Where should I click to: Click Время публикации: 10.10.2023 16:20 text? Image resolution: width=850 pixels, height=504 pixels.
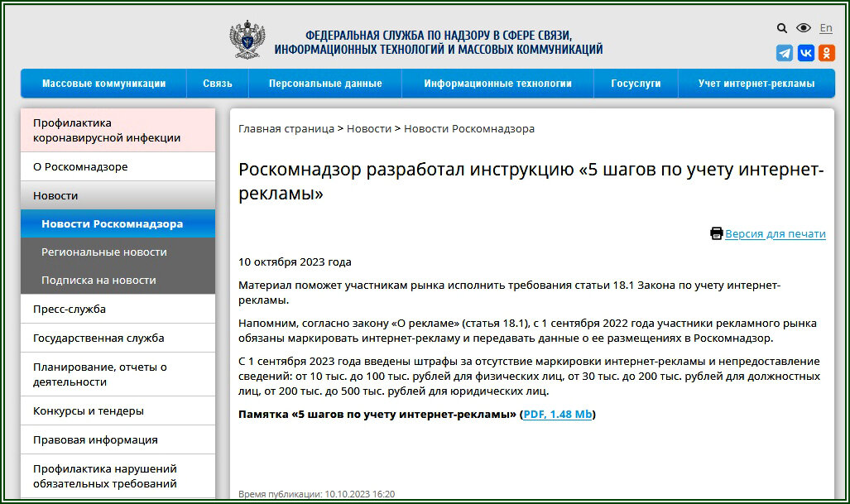click(x=317, y=494)
